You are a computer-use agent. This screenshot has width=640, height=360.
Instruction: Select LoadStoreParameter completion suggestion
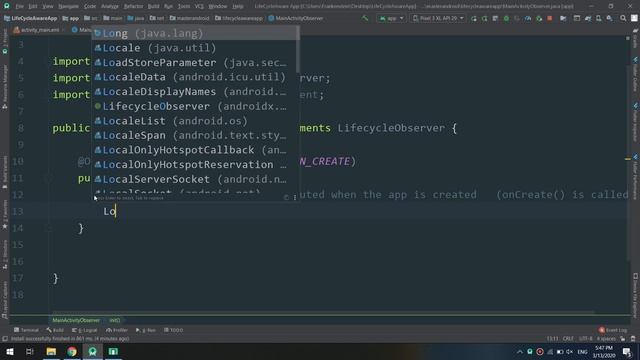(195, 62)
